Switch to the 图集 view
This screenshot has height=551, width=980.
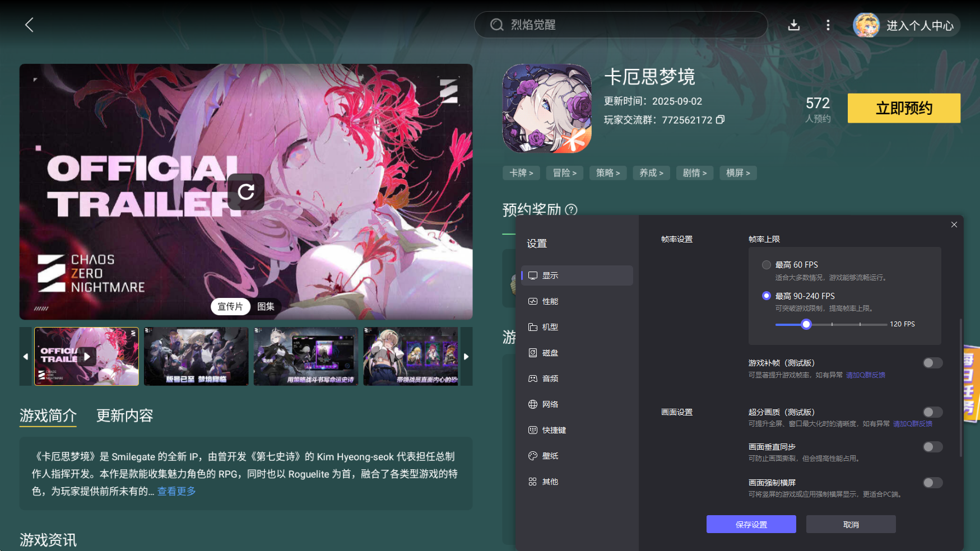click(266, 307)
